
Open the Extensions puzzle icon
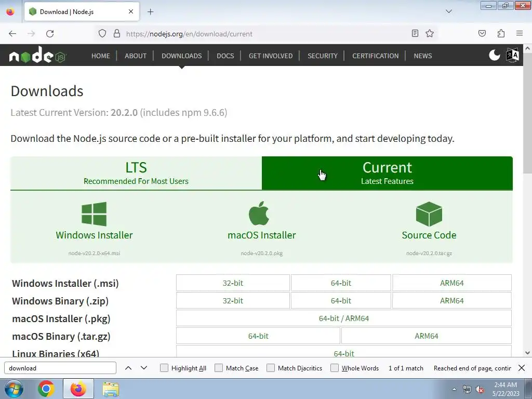tap(501, 33)
